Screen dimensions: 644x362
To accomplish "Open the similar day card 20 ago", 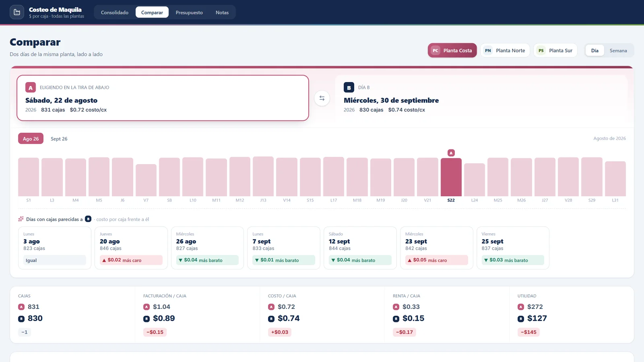I will (x=131, y=248).
